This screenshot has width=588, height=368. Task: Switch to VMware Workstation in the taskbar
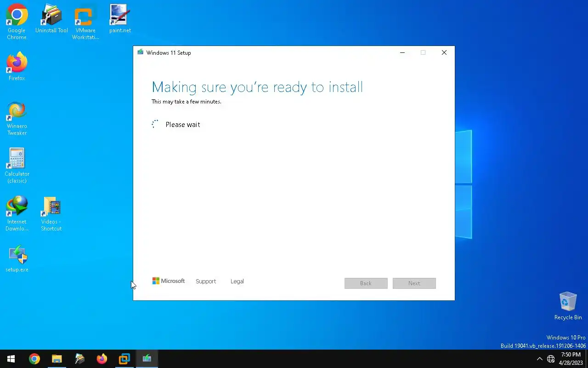click(x=124, y=359)
